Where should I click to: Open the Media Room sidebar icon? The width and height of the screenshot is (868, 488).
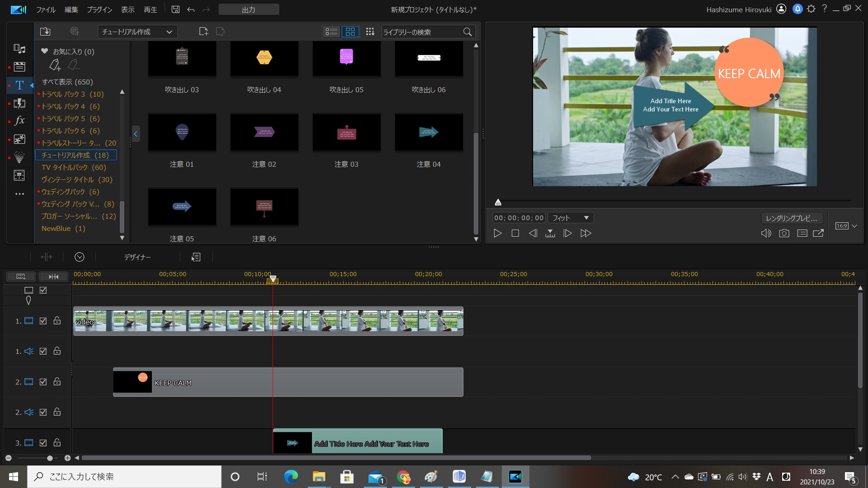point(19,49)
